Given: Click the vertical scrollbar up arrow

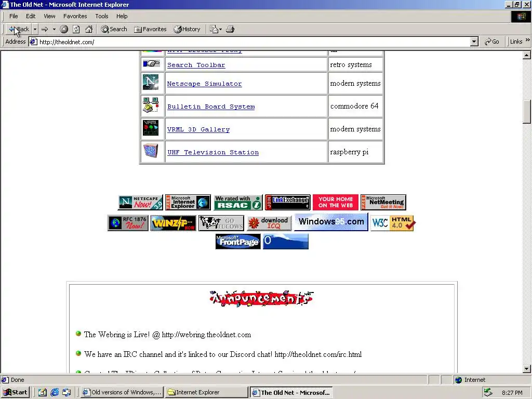Looking at the screenshot, I should (527, 55).
